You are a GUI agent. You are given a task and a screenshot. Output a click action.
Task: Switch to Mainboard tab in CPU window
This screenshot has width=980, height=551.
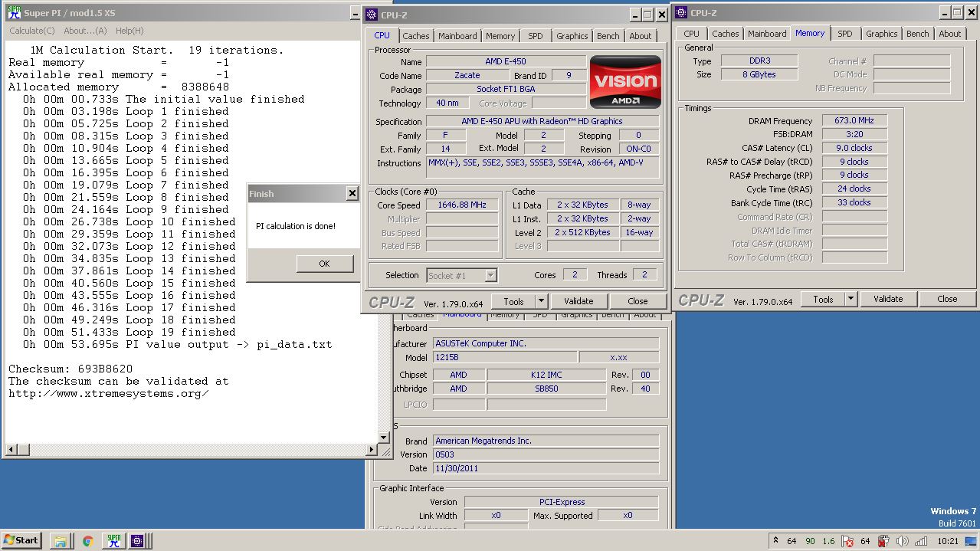[x=457, y=36]
